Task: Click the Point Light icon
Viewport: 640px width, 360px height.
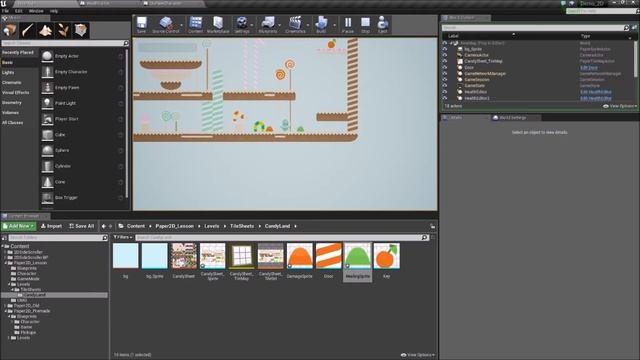Action: 47,103
